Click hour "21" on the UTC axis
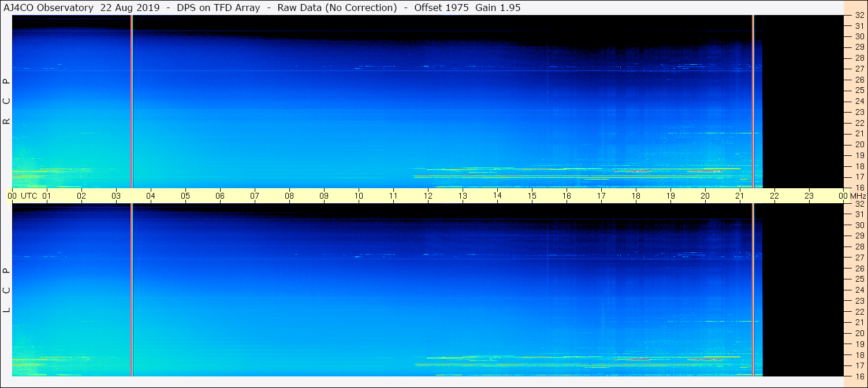The image size is (868, 388). click(740, 196)
